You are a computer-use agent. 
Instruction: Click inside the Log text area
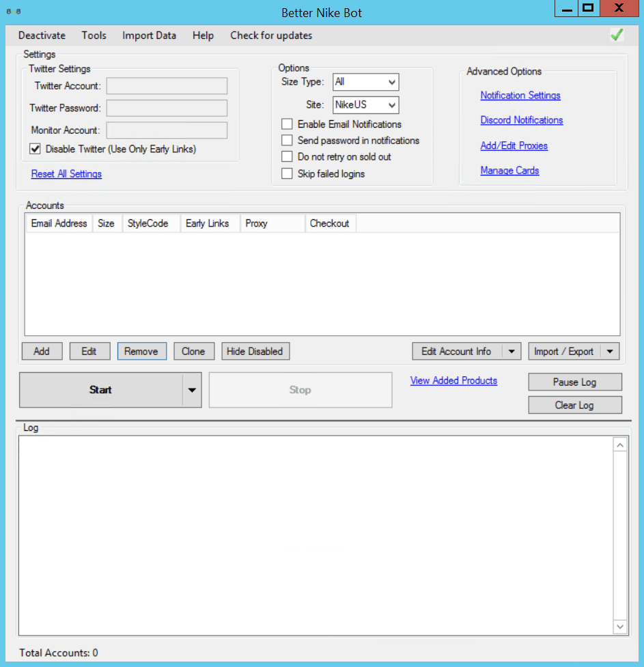tap(316, 535)
